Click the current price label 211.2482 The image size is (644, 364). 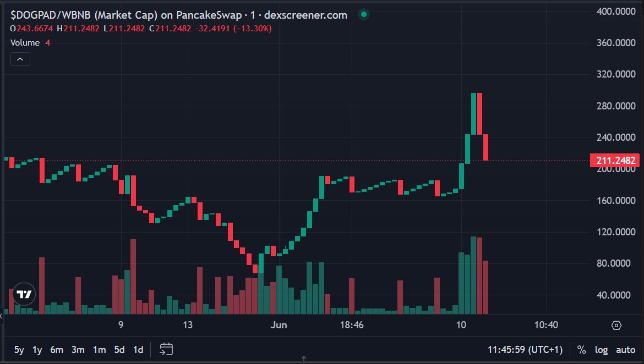coord(615,161)
